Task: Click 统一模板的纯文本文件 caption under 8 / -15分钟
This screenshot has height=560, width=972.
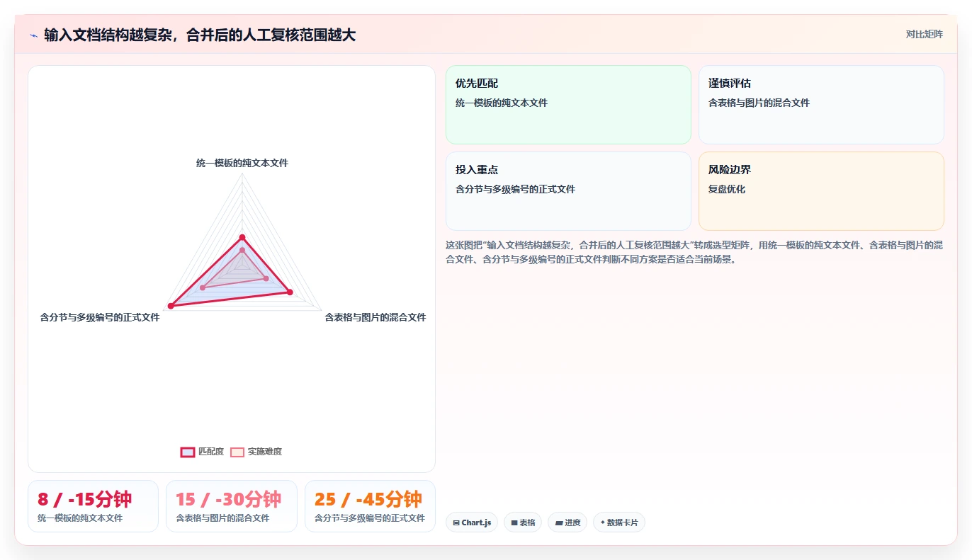Action: click(80, 518)
